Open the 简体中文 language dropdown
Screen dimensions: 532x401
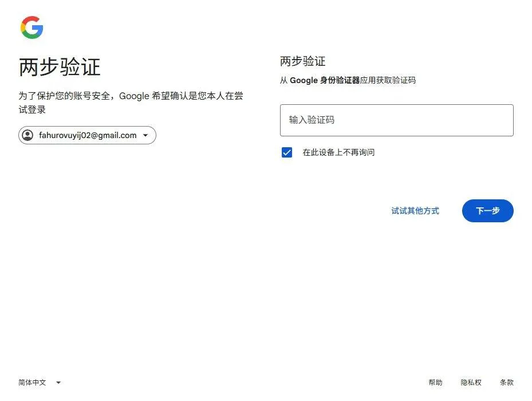[40, 383]
